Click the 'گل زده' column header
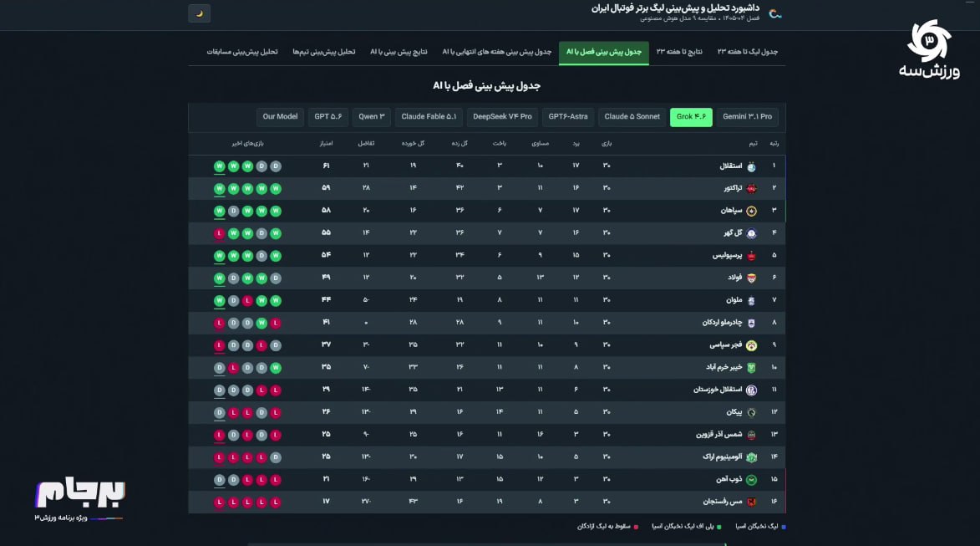Viewport: 980px width, 546px height. 460,144
